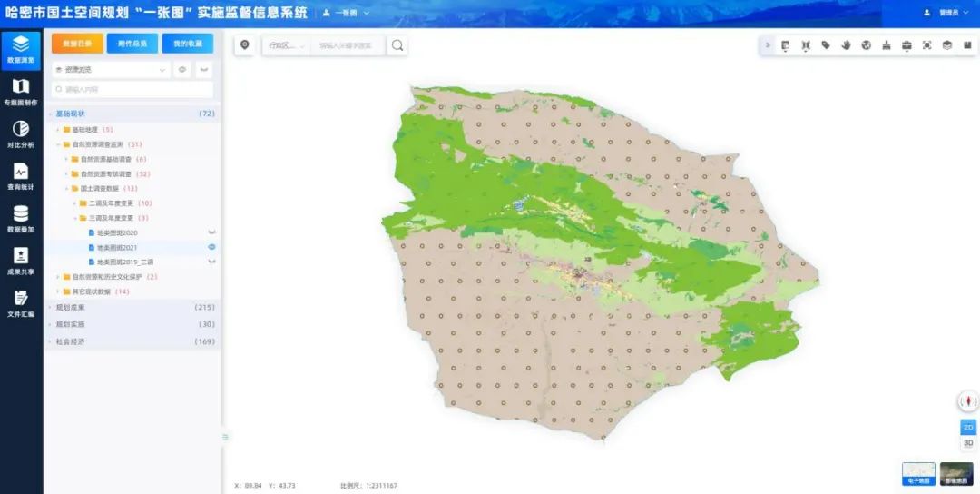Focus the catalog filter input field
The height and width of the screenshot is (494, 980).
click(132, 89)
